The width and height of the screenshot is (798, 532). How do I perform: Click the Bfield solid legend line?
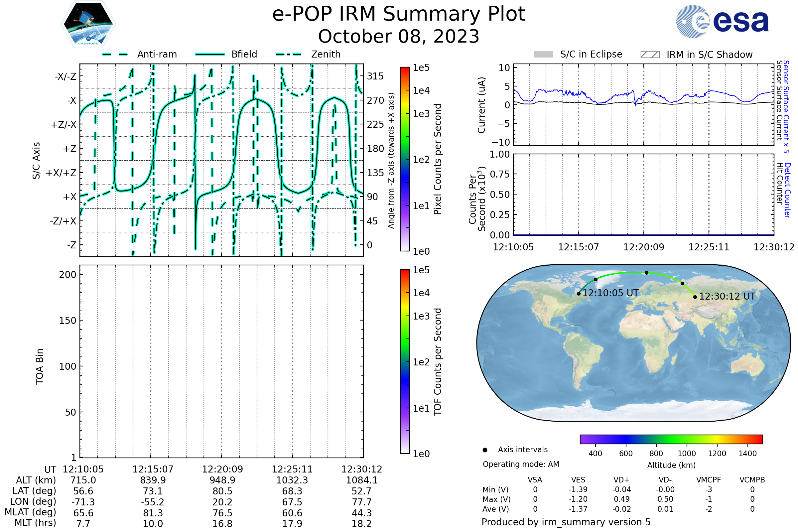click(210, 54)
